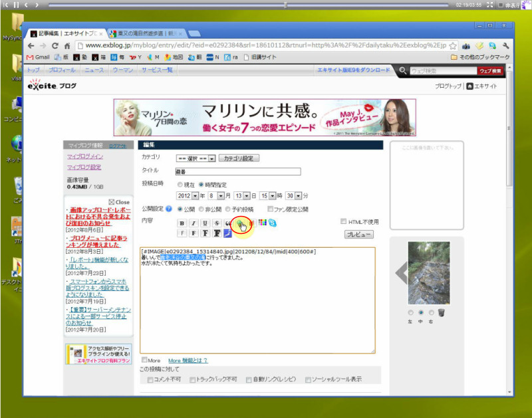This screenshot has height=418, width=532.
Task: Open the プロフィール nav item
Action: click(x=62, y=70)
